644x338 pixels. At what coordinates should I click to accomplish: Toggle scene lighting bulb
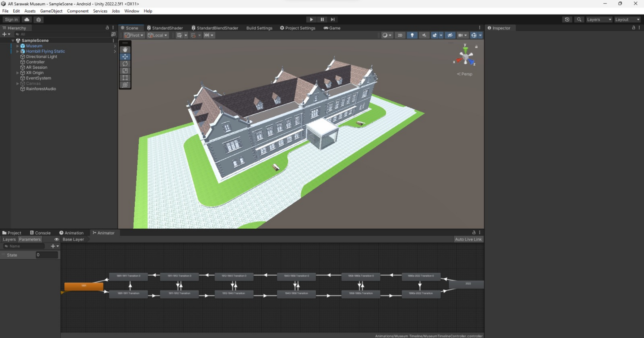click(x=412, y=35)
